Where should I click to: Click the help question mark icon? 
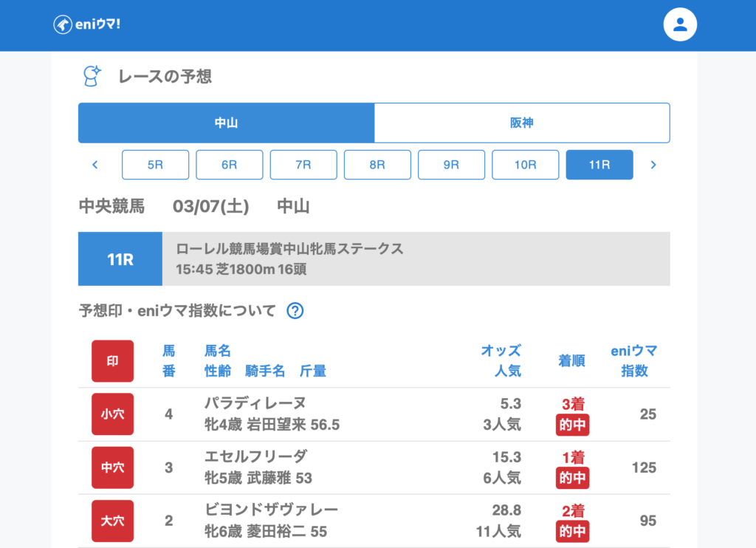click(295, 311)
